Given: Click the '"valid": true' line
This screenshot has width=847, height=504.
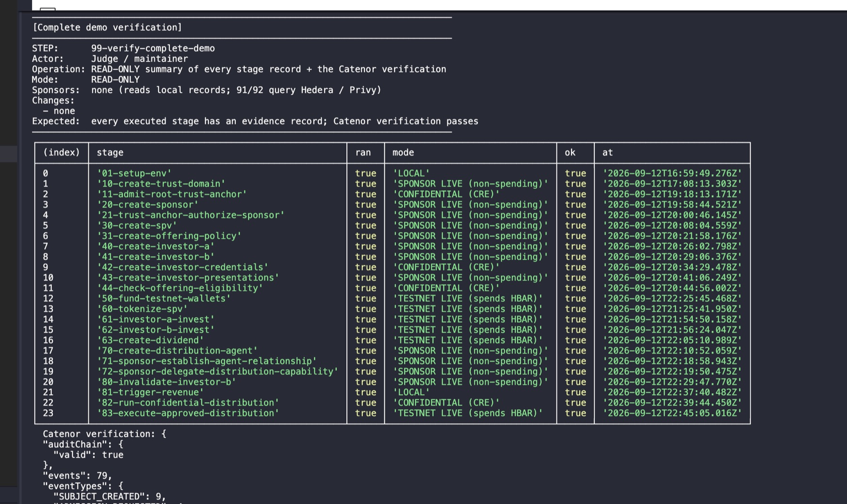Looking at the screenshot, I should click(x=88, y=455).
